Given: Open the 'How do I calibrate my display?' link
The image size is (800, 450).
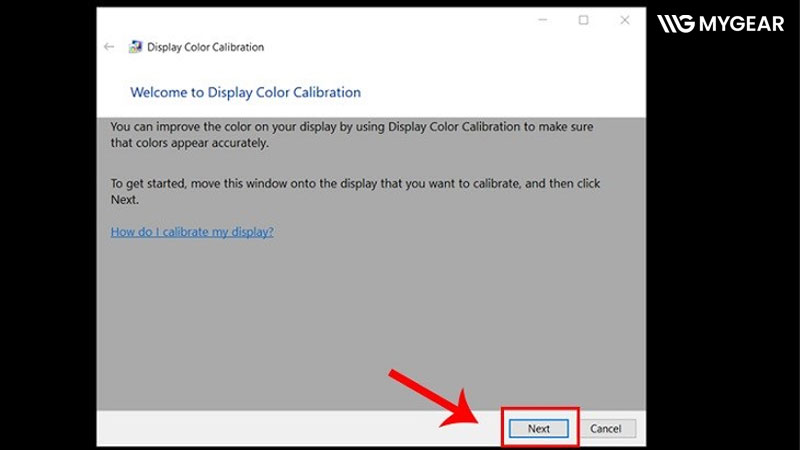Looking at the screenshot, I should [192, 232].
